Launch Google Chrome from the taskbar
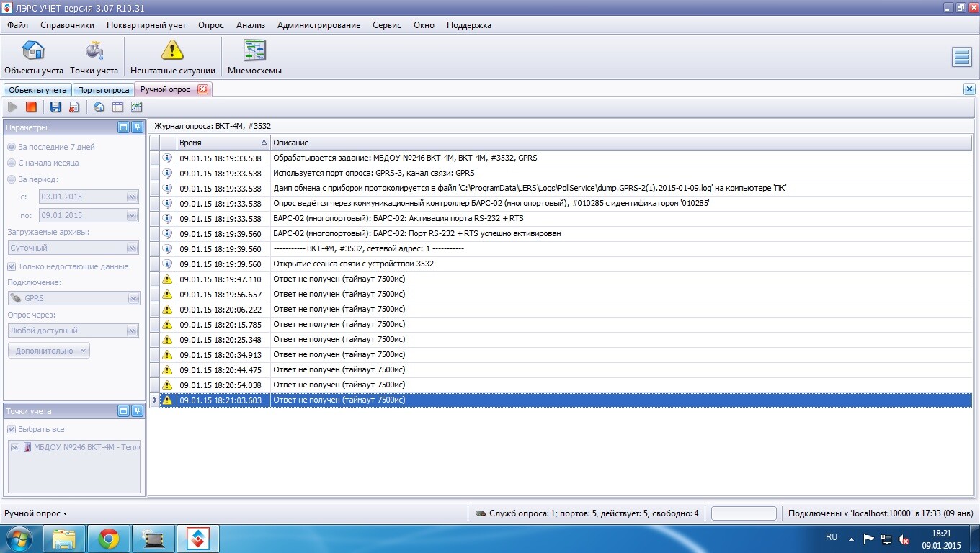The width and height of the screenshot is (980, 553). pos(109,539)
